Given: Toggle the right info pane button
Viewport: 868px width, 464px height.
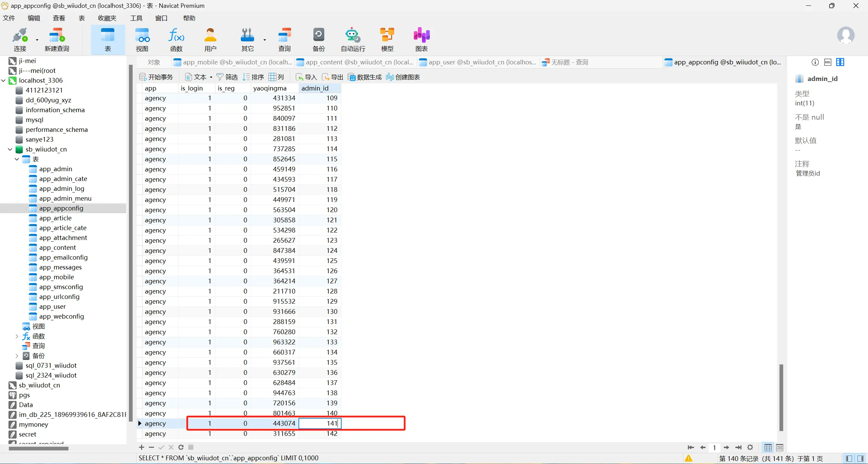Looking at the screenshot, I should (x=860, y=458).
